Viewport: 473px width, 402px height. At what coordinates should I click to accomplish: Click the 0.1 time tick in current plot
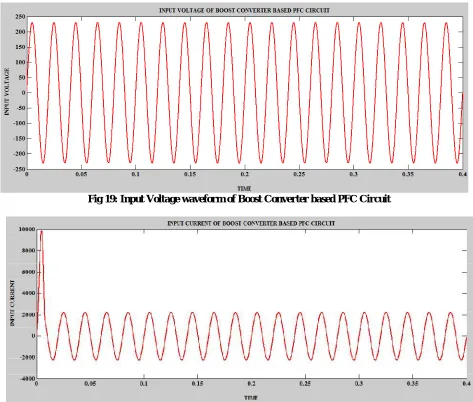[144, 384]
